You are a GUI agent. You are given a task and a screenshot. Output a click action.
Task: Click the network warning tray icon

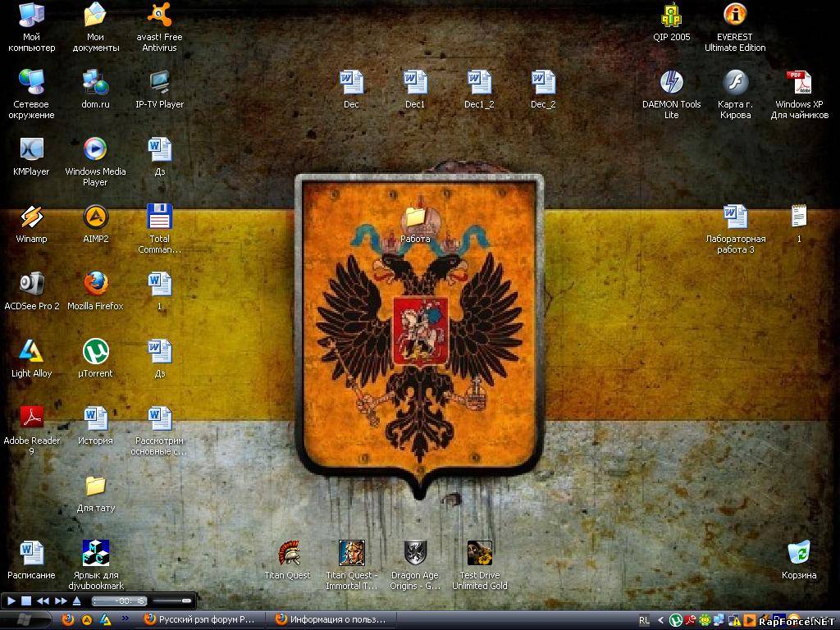point(735,620)
